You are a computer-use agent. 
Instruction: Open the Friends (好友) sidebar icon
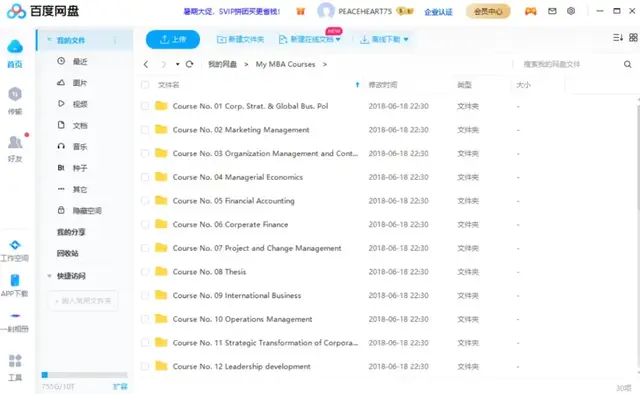click(x=15, y=142)
